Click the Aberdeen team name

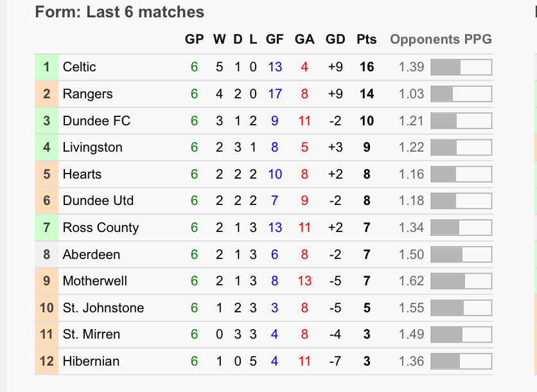[x=91, y=254]
